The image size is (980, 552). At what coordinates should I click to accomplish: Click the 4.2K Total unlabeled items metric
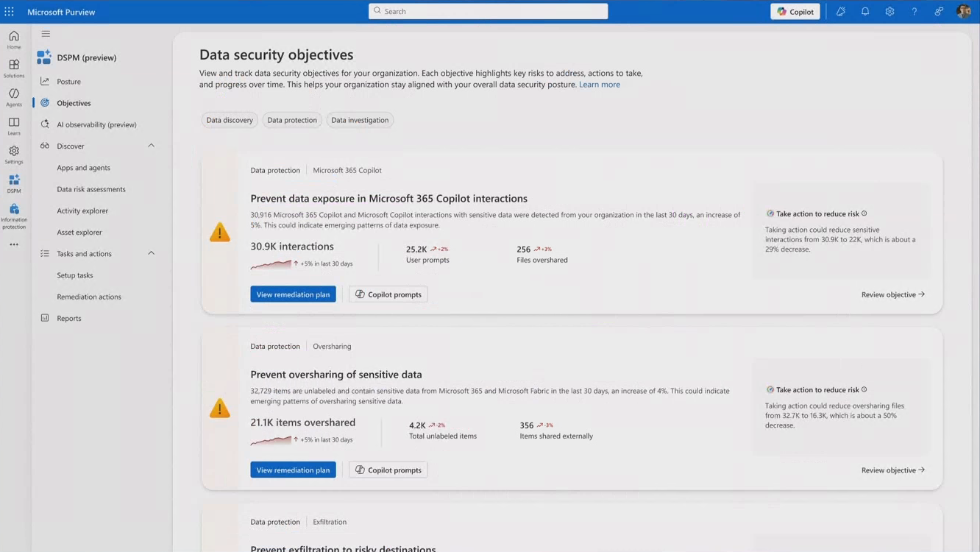point(443,430)
